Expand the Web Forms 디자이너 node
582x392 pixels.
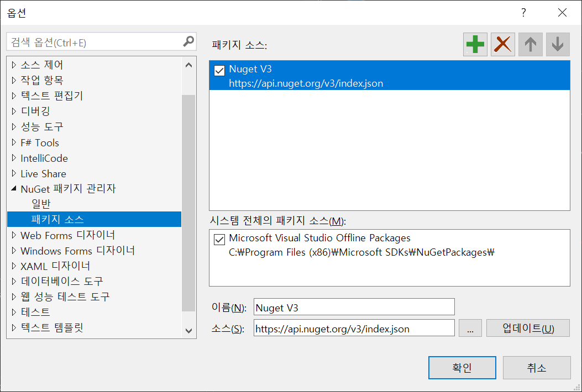tap(14, 235)
